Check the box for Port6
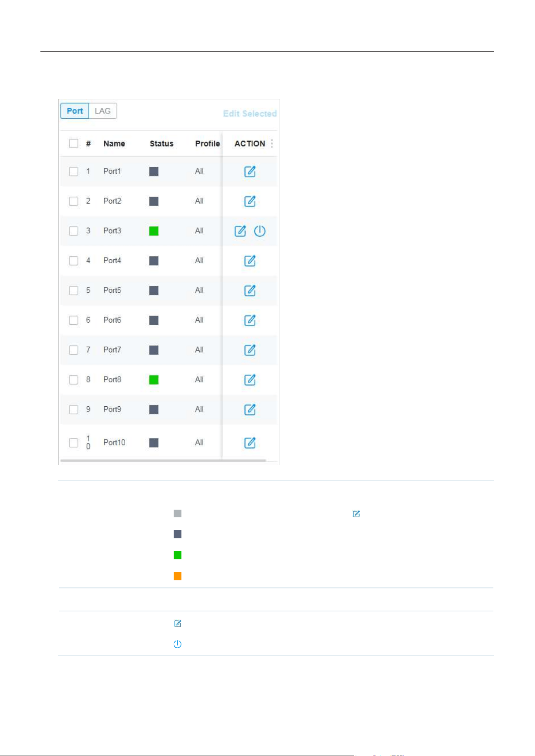 pos(74,320)
